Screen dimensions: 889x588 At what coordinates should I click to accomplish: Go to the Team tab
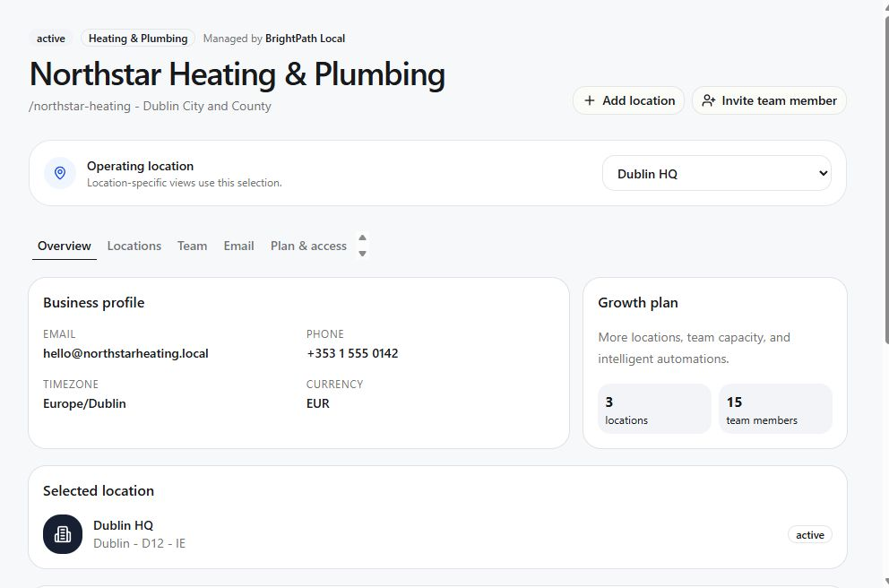click(192, 246)
